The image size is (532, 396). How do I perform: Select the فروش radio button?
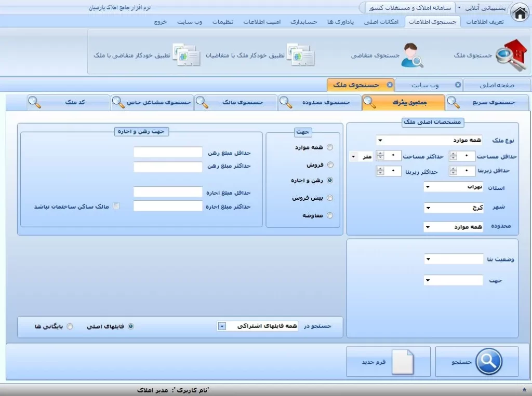tap(330, 165)
